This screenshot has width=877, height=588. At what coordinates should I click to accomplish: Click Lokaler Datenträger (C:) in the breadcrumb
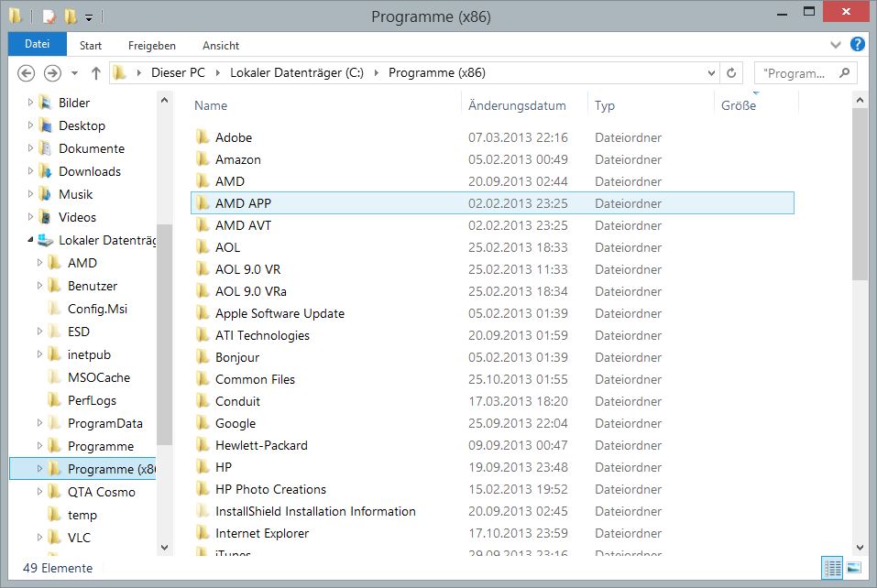click(296, 72)
